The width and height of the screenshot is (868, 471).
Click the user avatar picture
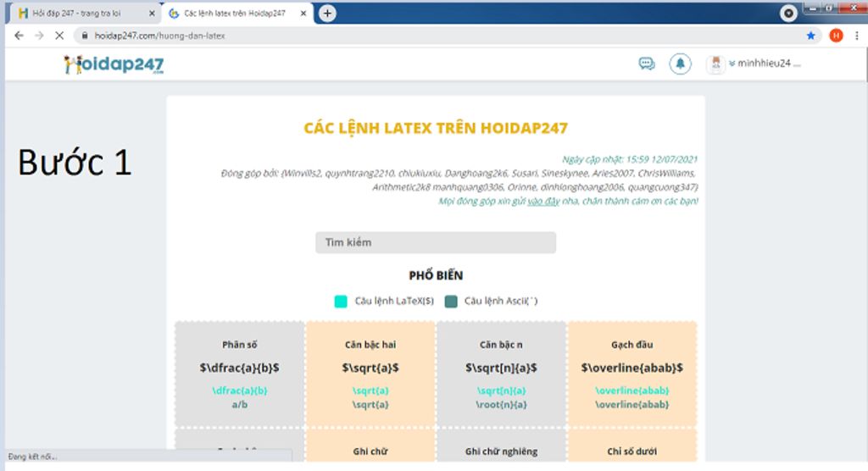coord(715,64)
